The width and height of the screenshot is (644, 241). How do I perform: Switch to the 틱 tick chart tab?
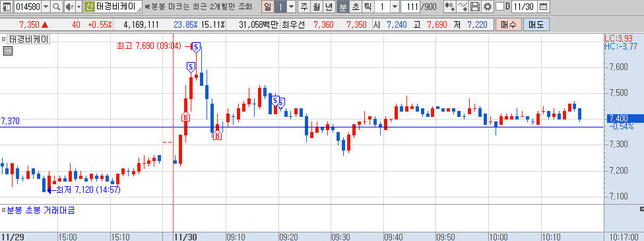[368, 7]
